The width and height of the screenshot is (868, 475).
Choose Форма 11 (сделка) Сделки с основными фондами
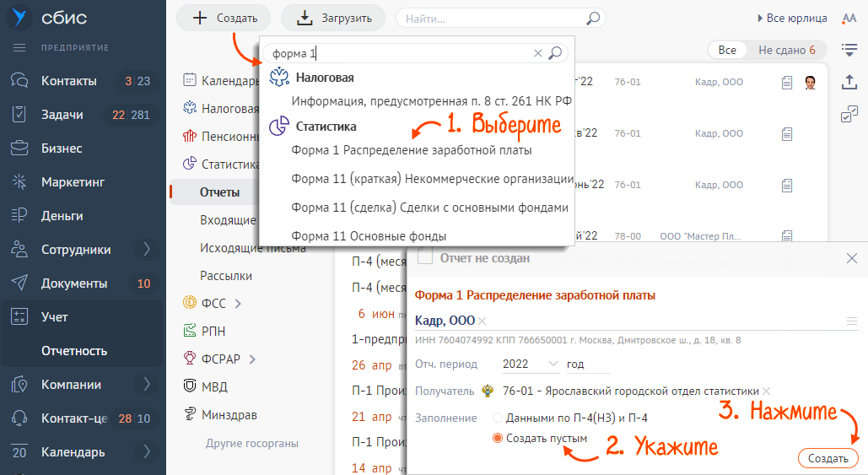[x=429, y=208]
